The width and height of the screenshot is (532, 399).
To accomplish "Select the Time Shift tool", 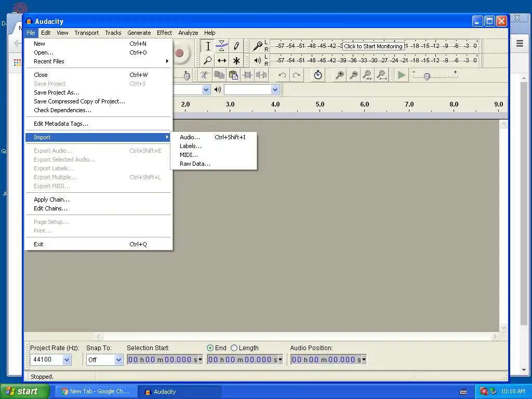I will point(222,61).
